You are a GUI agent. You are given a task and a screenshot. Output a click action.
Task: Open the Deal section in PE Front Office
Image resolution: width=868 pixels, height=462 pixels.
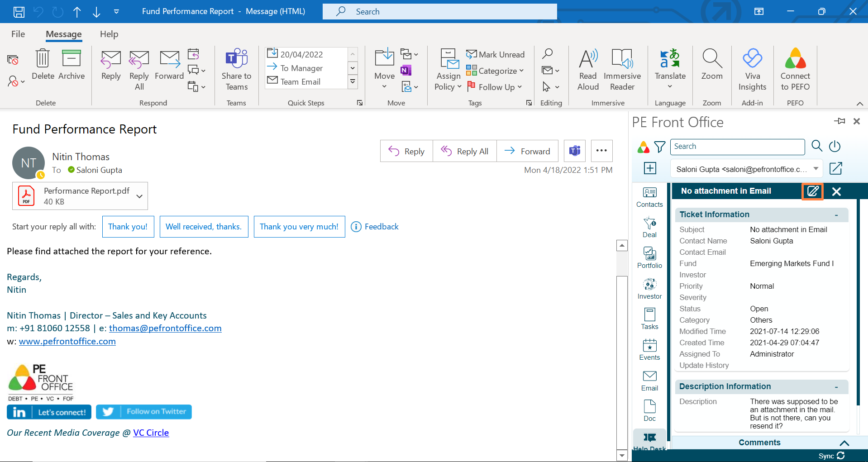click(649, 228)
